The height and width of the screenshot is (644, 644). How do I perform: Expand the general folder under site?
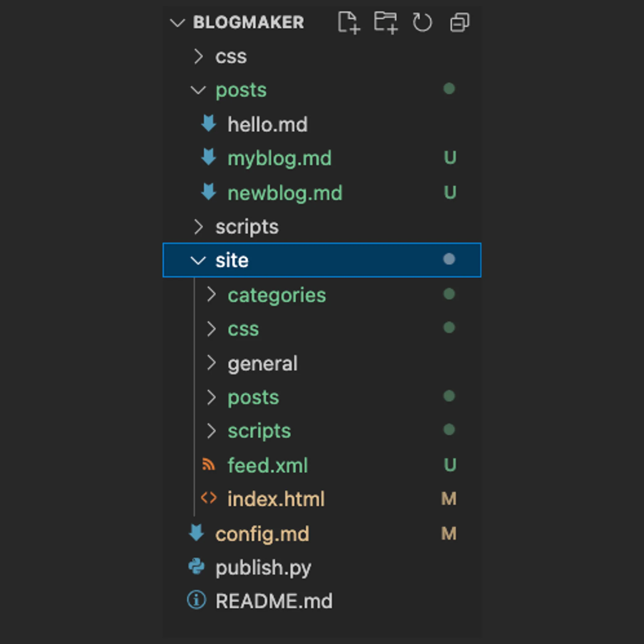point(211,363)
